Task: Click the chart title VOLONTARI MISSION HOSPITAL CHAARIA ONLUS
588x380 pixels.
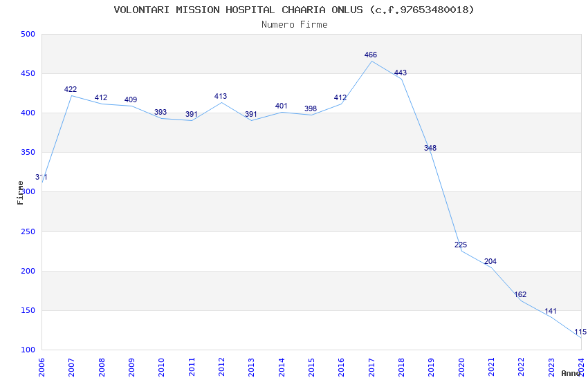Action: pos(294,10)
